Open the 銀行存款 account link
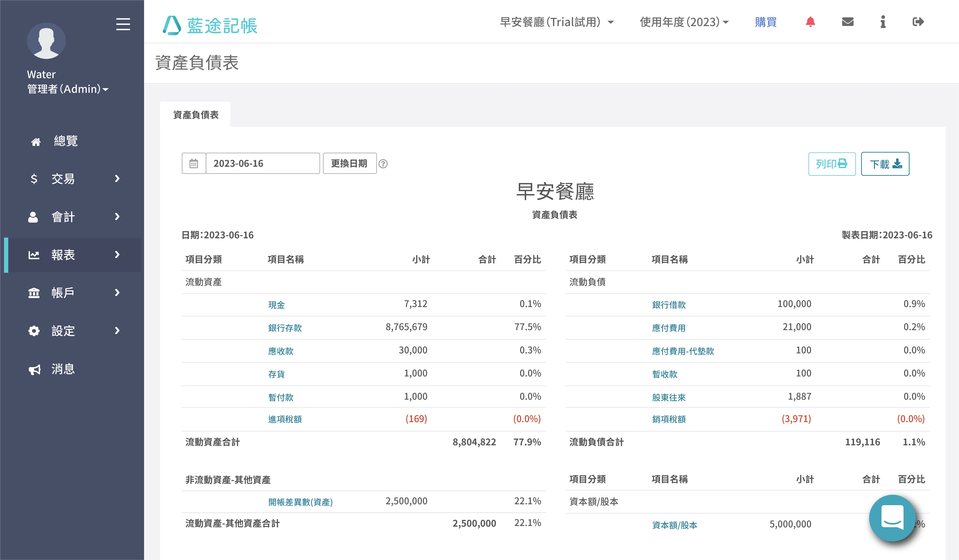Screen dimensions: 959x560 pyautogui.click(x=285, y=328)
